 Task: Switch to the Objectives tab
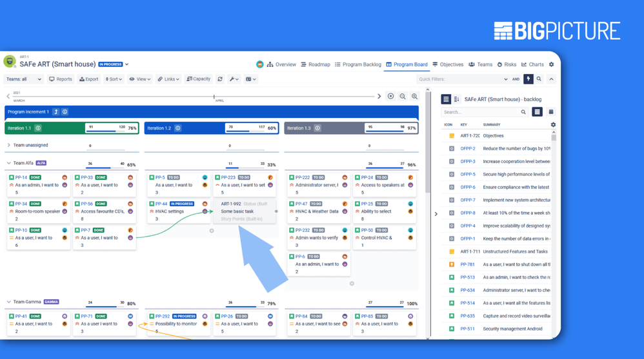(448, 64)
